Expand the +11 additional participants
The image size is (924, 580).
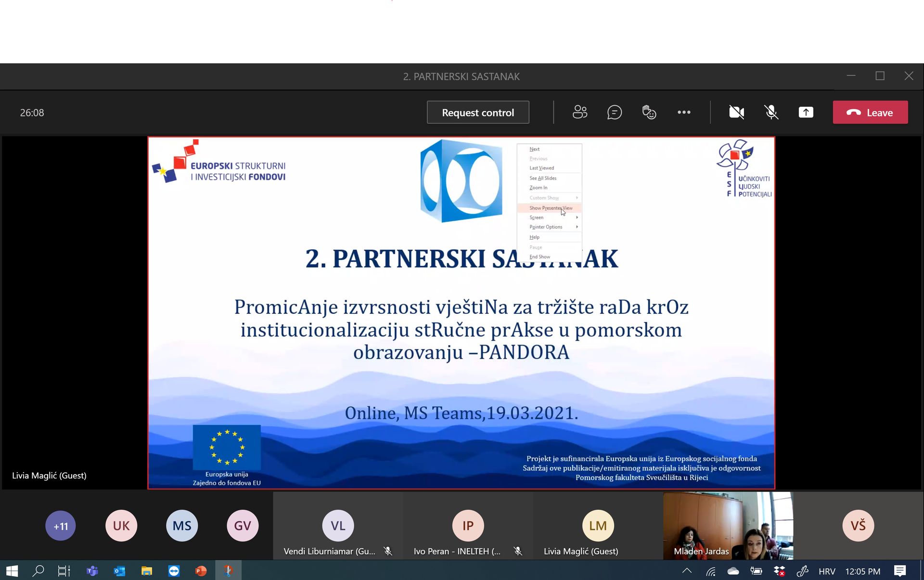point(61,526)
